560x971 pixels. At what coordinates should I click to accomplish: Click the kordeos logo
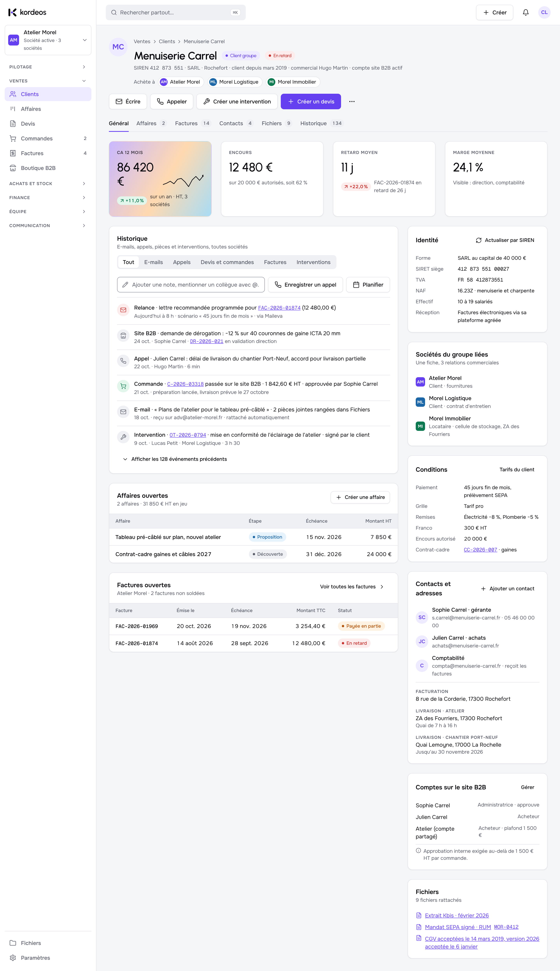tap(27, 12)
